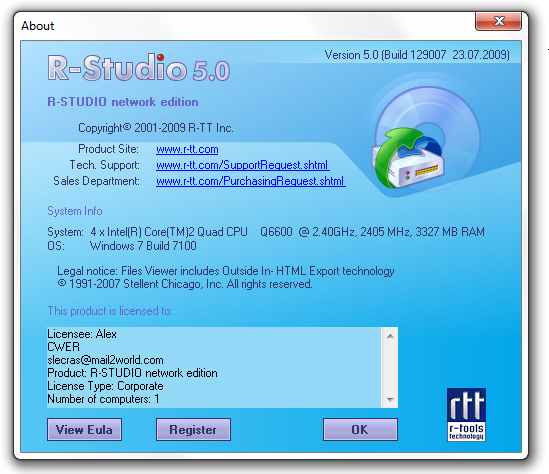
Task: Select the 'Licensee: Alex' line
Action: coord(82,334)
